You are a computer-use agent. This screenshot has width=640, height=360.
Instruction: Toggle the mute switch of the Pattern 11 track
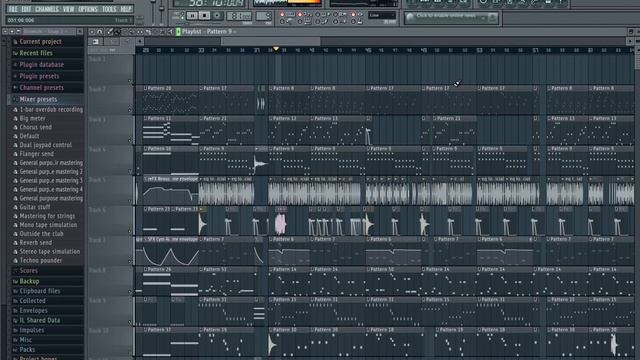point(130,140)
